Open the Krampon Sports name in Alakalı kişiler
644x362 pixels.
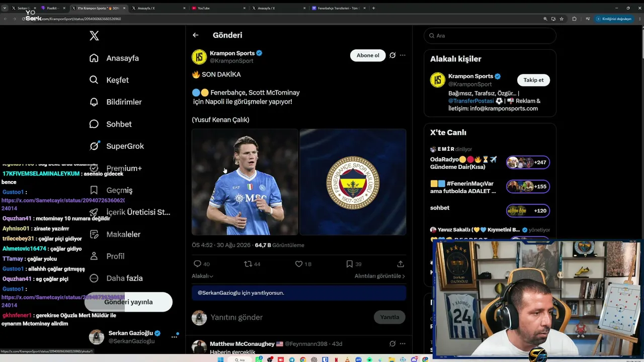471,76
